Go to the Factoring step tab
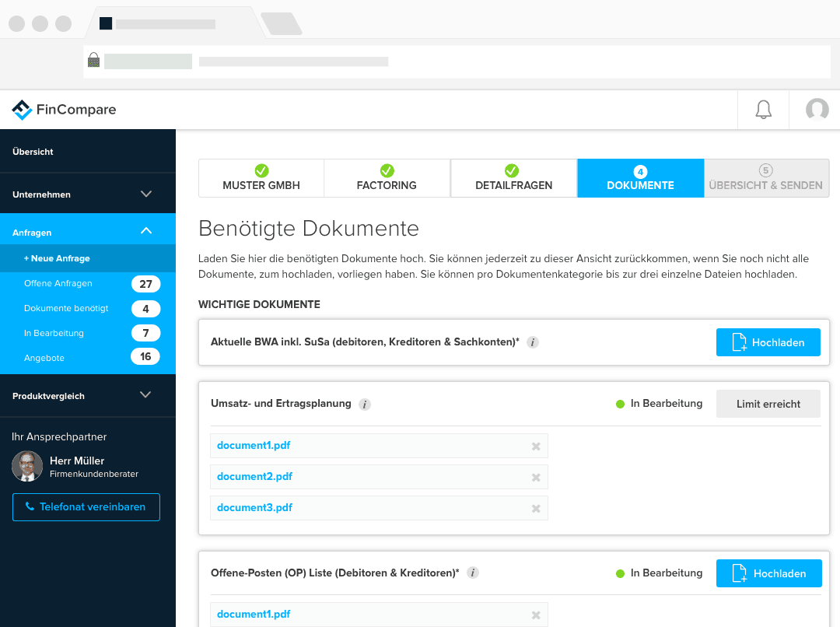Viewport: 840px width, 627px height. 387,178
